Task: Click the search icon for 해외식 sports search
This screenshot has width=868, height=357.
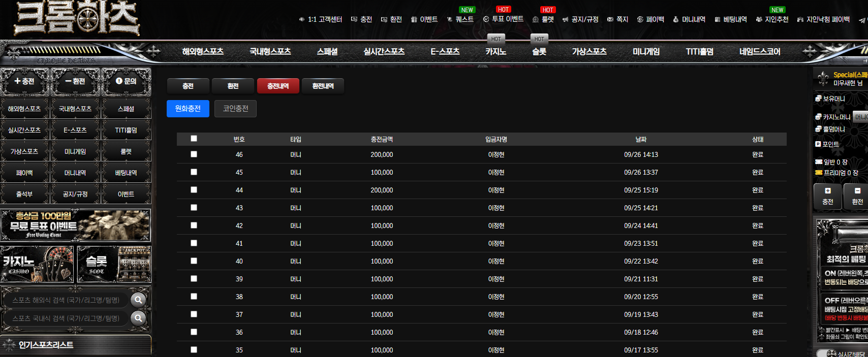Action: [x=138, y=300]
